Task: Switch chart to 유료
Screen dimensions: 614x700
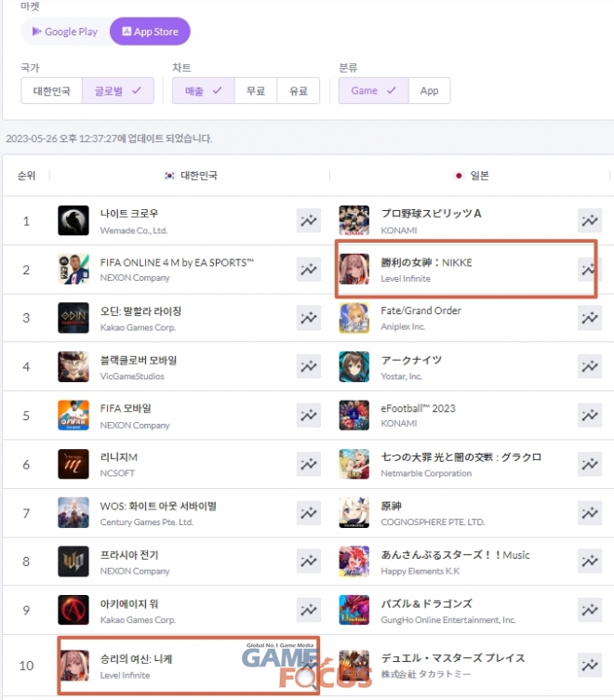Action: pos(299,91)
